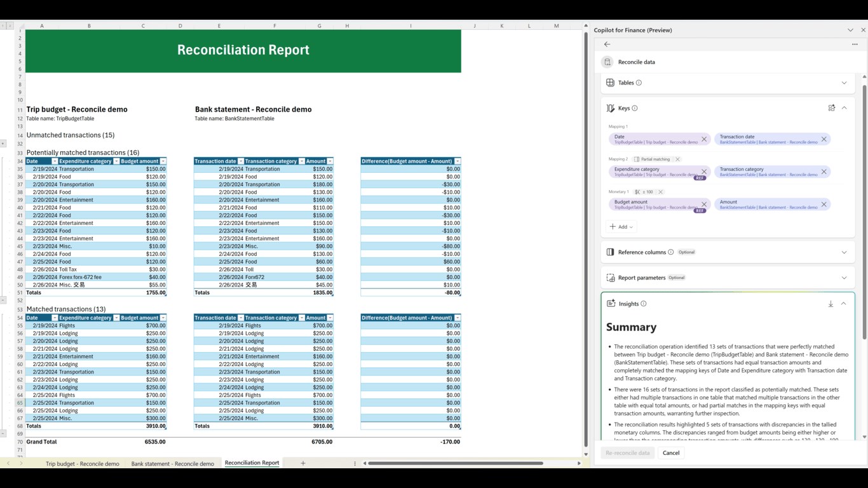Remove the Transaction date key

(824, 139)
